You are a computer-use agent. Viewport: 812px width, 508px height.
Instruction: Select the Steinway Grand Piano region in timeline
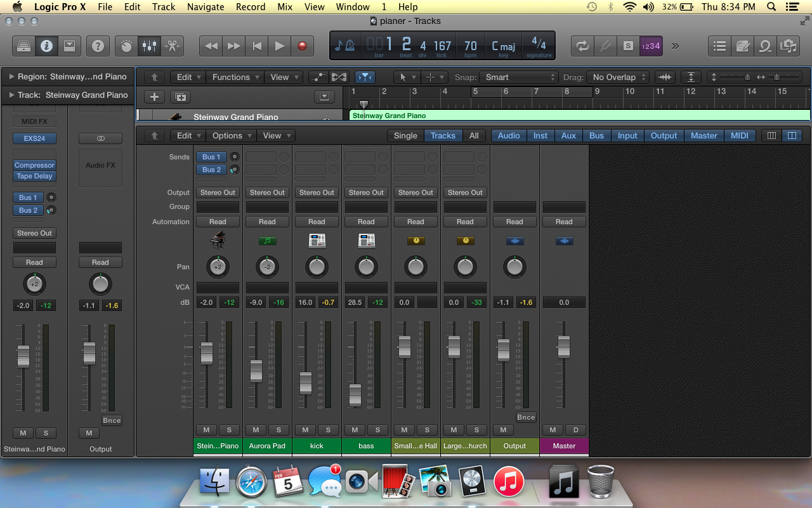click(580, 116)
